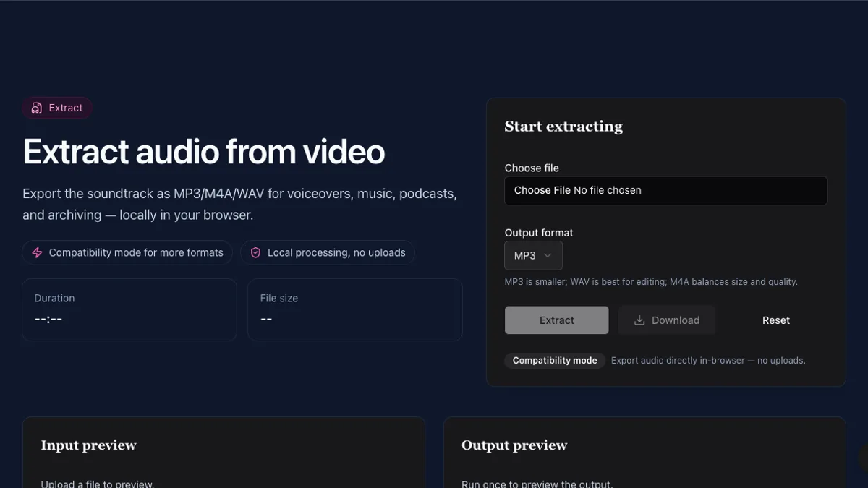868x488 pixels.
Task: Click the shield icon beside Local processing
Action: coord(255,253)
